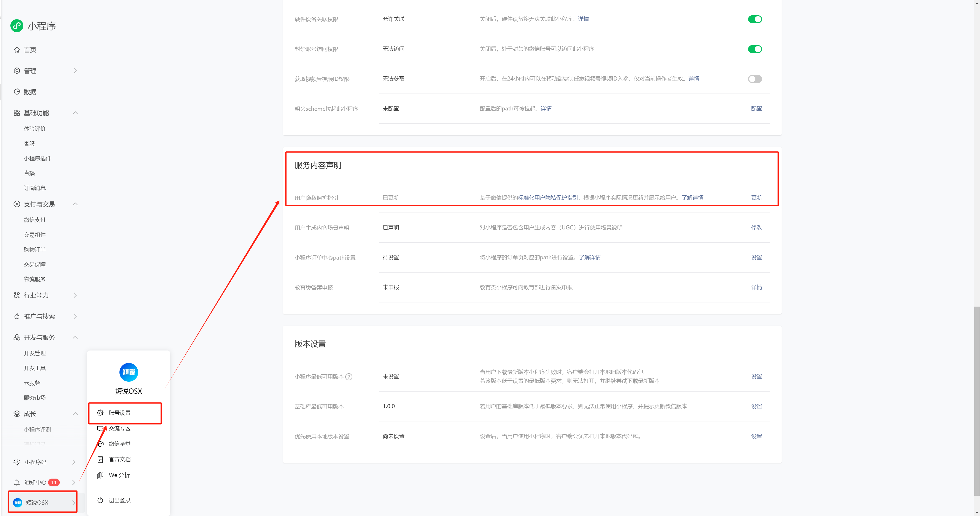The height and width of the screenshot is (516, 980).
Task: Collapse the 成长 section chevron
Action: click(75, 414)
